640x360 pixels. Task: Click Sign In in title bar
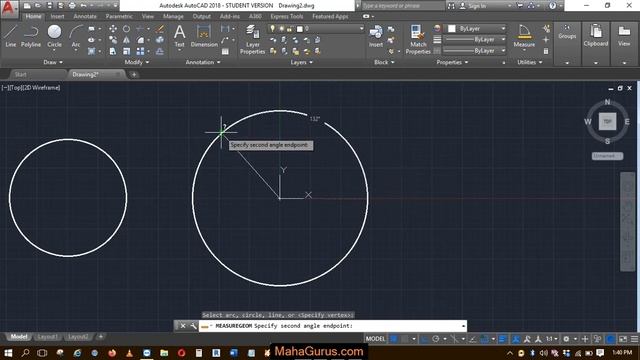(x=477, y=6)
